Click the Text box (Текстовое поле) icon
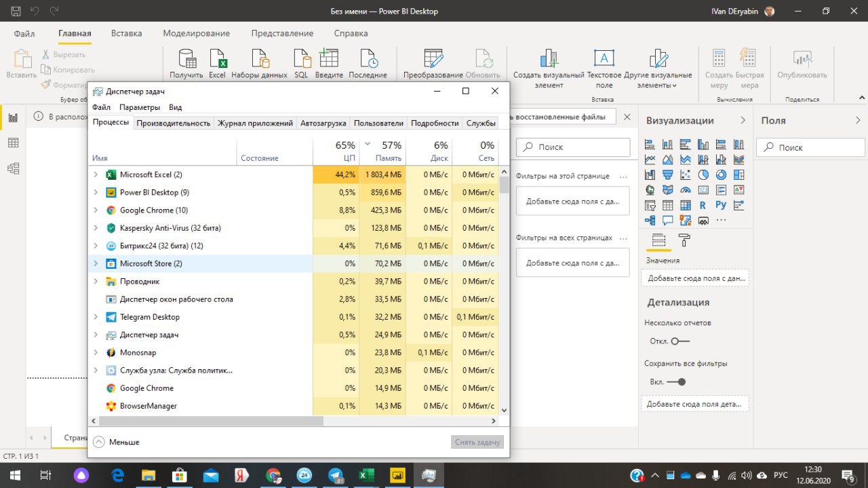The height and width of the screenshot is (488, 868). click(604, 69)
